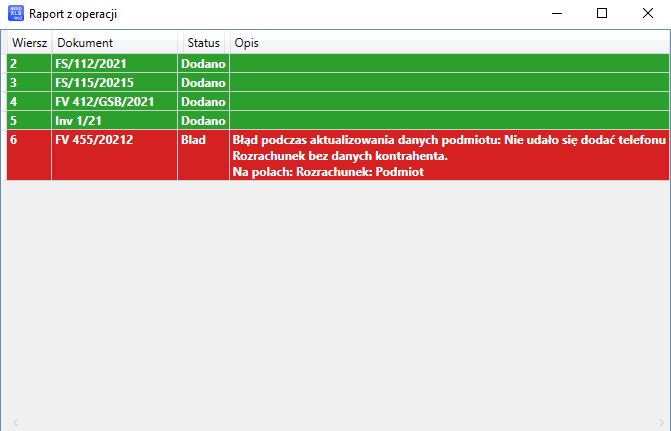Maximize the Raport z operacji window
Image resolution: width=671 pixels, height=431 pixels.
coord(601,14)
